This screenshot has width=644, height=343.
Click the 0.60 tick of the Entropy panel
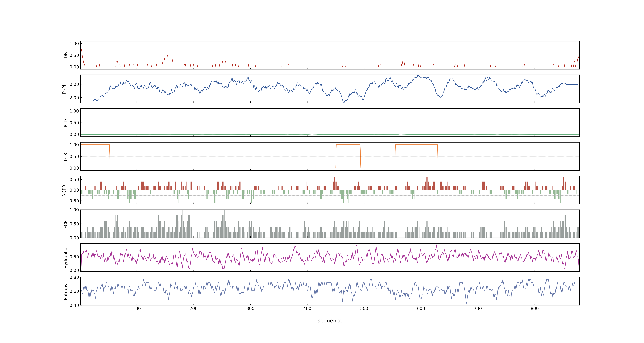(74, 291)
